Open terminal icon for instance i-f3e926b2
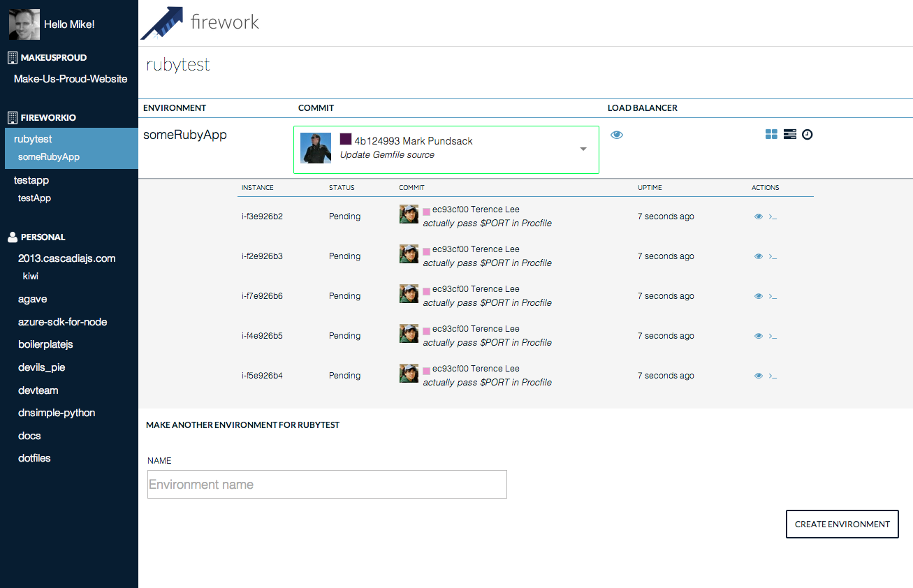 773,216
